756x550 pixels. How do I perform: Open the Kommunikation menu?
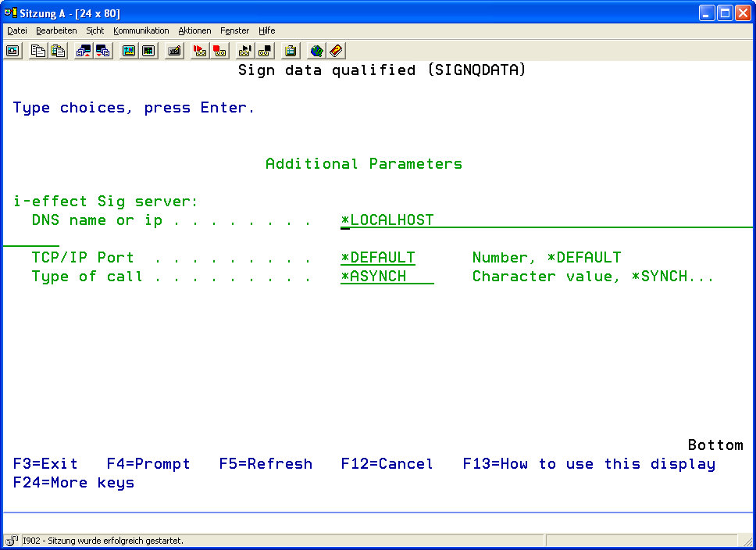(x=141, y=30)
